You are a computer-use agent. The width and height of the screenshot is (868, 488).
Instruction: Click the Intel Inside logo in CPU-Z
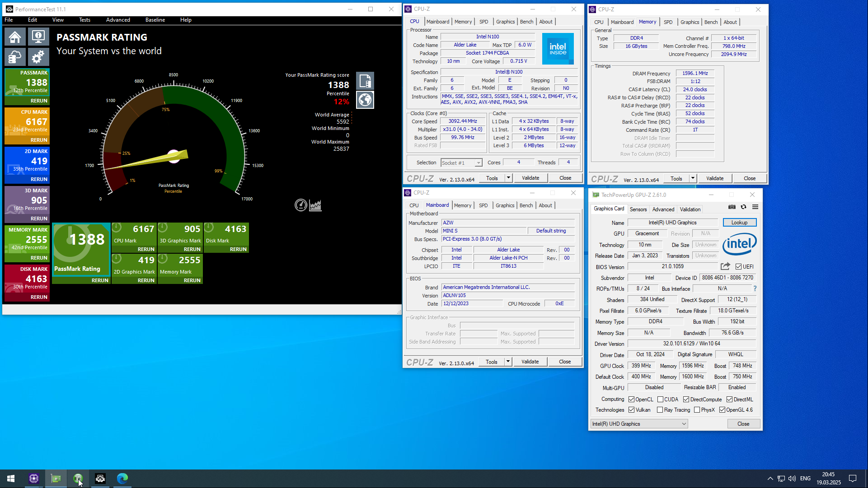558,49
